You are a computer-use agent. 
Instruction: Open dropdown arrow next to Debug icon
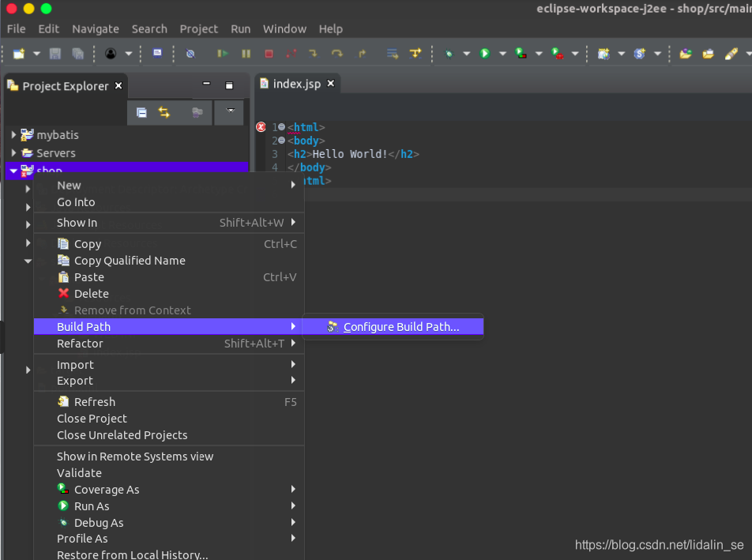click(466, 53)
